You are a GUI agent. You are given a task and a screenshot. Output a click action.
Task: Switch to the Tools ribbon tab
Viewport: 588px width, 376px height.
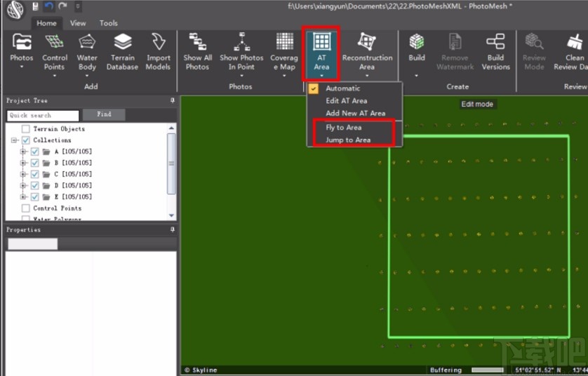(x=109, y=23)
